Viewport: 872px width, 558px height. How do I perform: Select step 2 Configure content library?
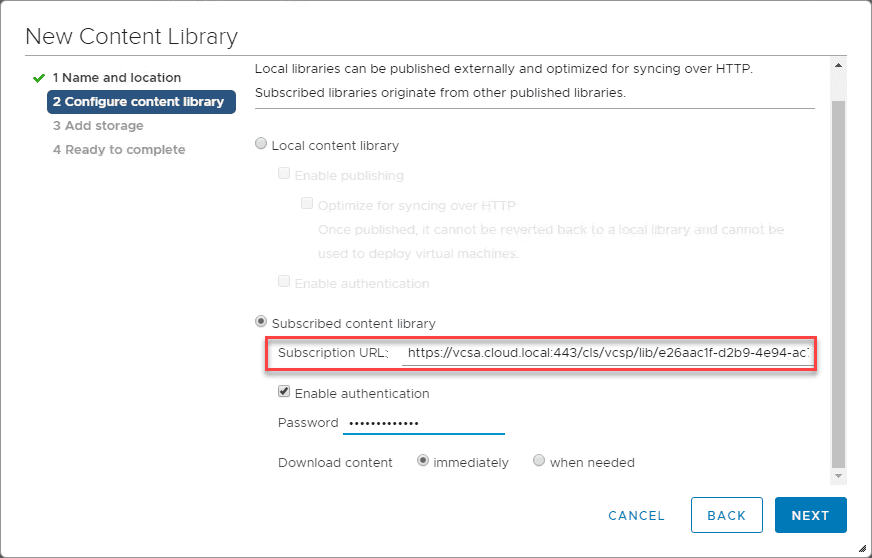click(x=141, y=102)
